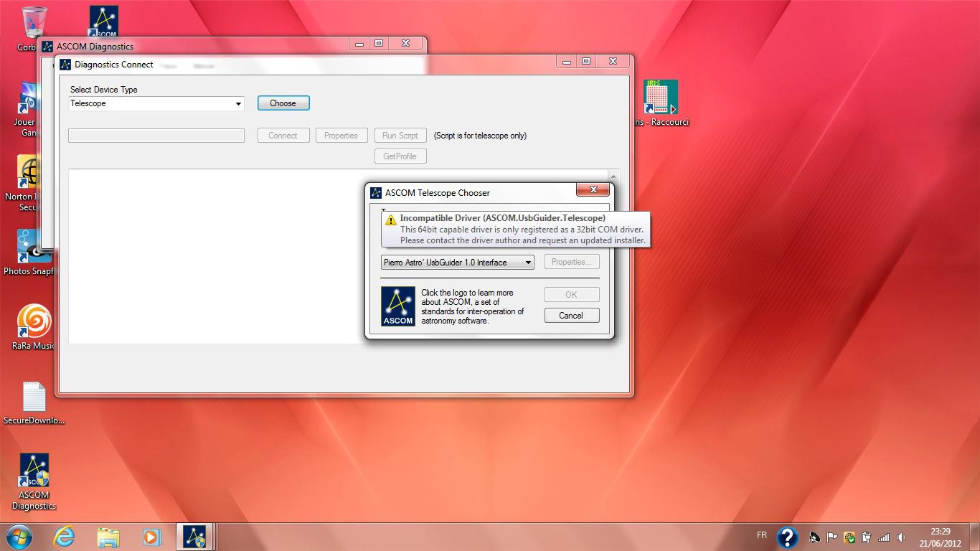The image size is (980, 551).
Task: Open Windows Explorer from the taskbar
Action: pos(108,537)
